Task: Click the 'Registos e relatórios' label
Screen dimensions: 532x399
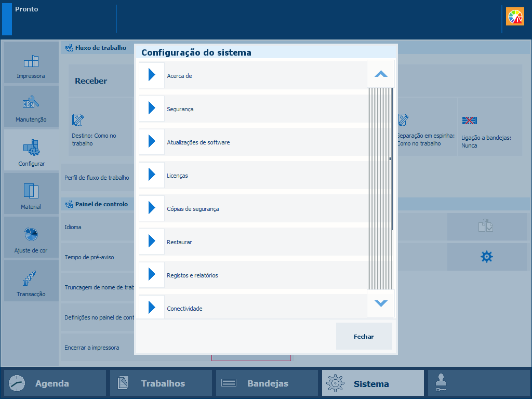Action: [x=192, y=275]
